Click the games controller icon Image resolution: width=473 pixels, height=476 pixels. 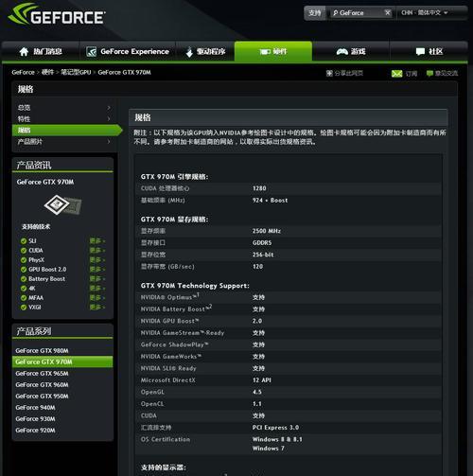[342, 51]
